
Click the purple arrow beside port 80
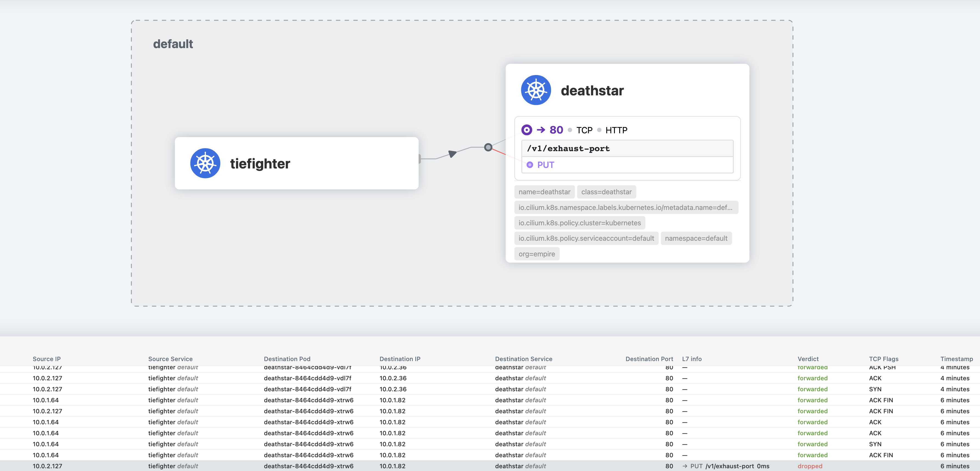pos(541,130)
